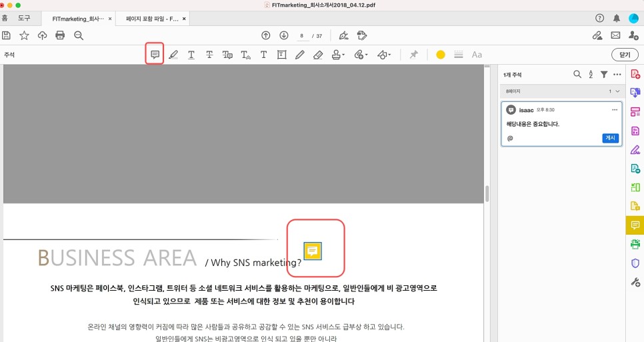Screen dimensions: 644x342
Task: Click the document vertical scrollbar thumb
Action: 487,194
